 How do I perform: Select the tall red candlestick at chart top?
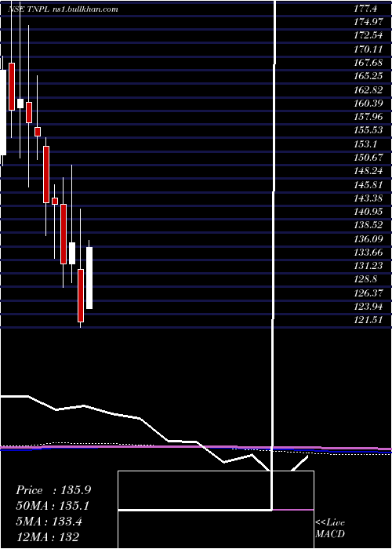(12, 86)
